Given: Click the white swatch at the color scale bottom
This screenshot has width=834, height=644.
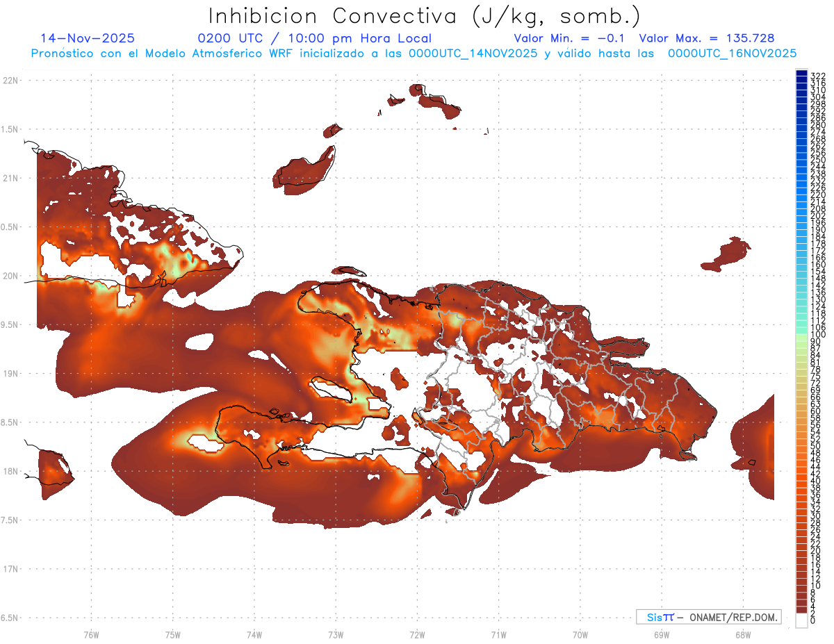Looking at the screenshot, I should point(801,620).
